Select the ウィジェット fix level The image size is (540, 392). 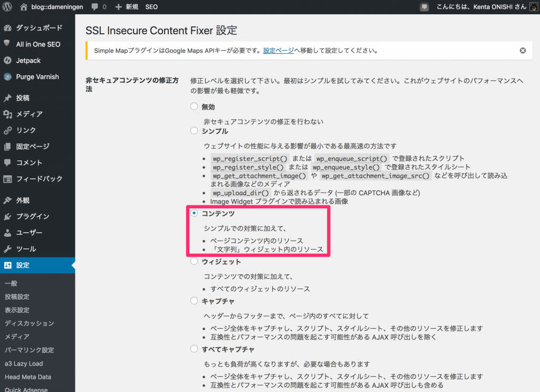click(x=194, y=261)
